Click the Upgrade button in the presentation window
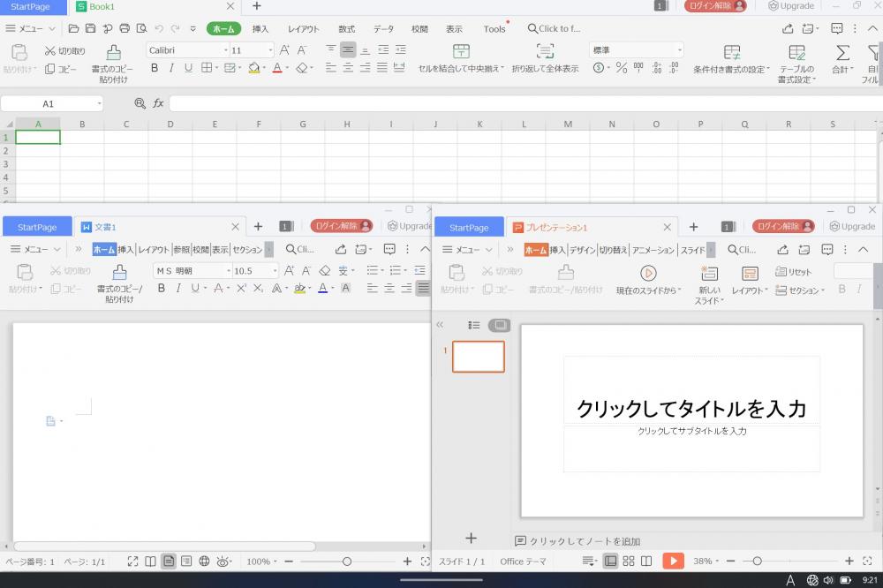The height and width of the screenshot is (588, 883). click(x=852, y=226)
